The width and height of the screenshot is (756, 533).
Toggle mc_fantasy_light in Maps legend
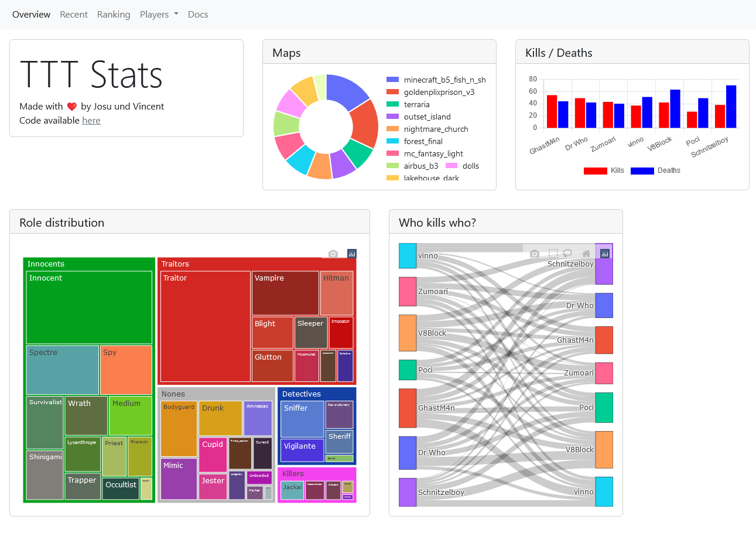425,153
